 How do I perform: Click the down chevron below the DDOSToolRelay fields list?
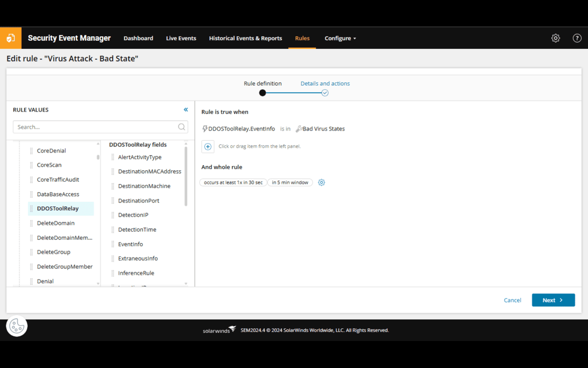(x=185, y=284)
